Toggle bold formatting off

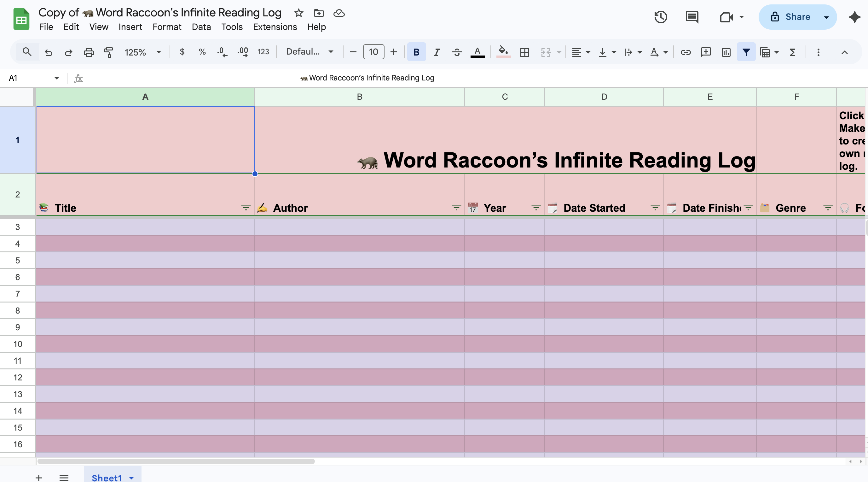click(x=416, y=52)
